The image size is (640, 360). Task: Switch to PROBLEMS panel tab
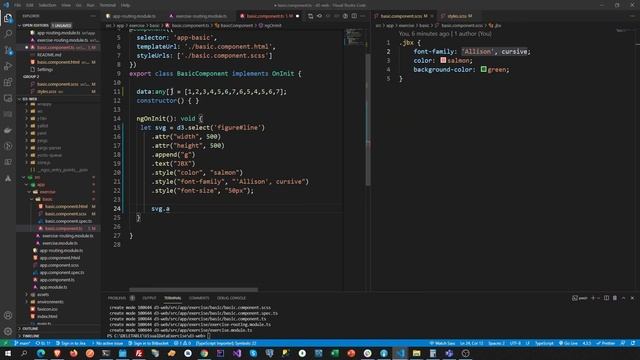tap(117, 298)
